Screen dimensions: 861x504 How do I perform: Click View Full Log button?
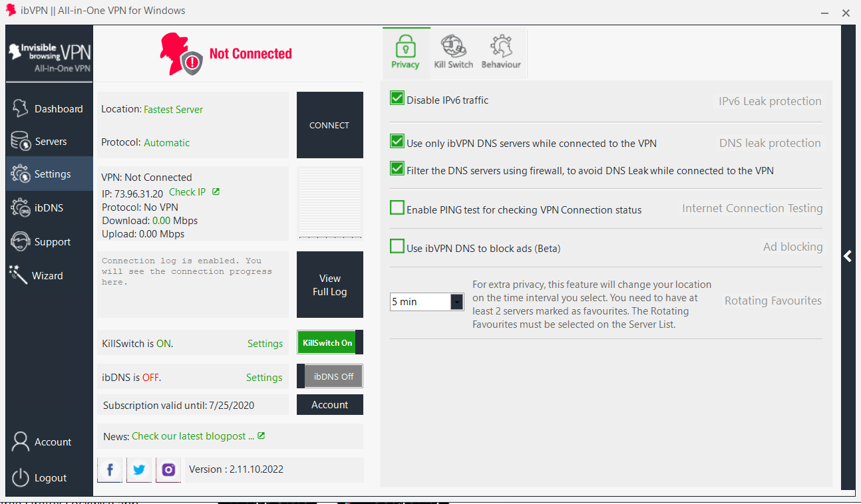(329, 285)
